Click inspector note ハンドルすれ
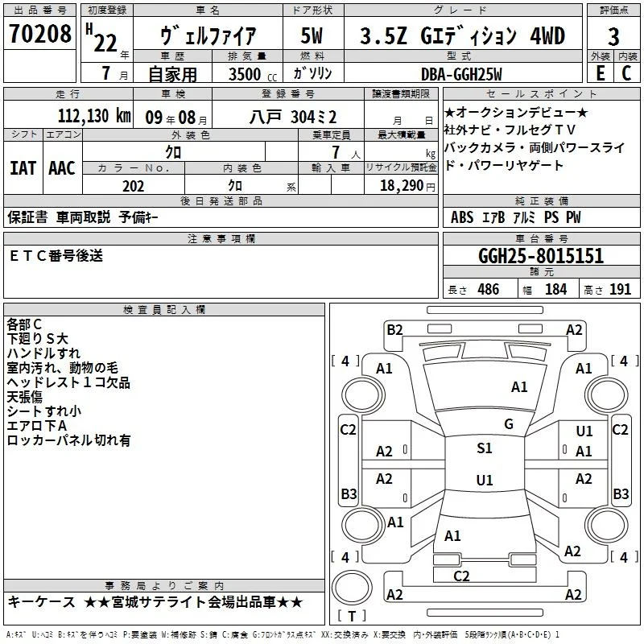 43,353
